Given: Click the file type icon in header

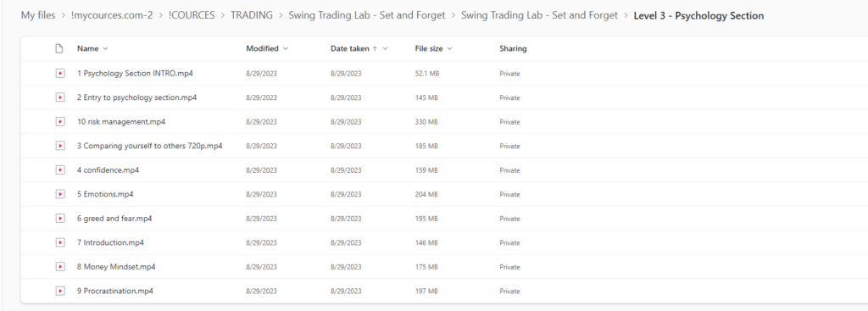Looking at the screenshot, I should pos(59,48).
